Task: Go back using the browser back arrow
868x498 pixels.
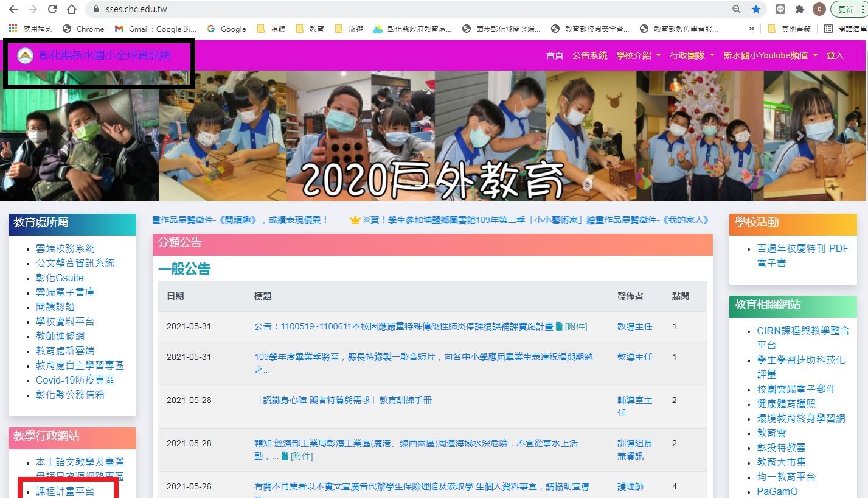Action: click(x=13, y=9)
